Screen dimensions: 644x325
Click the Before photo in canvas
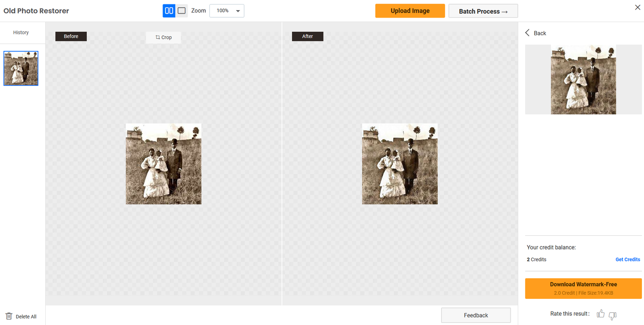[x=164, y=164]
